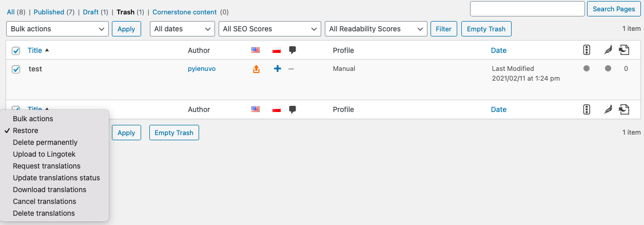Uncheck the checkbox for the test page
This screenshot has height=225, width=644.
pyautogui.click(x=16, y=69)
